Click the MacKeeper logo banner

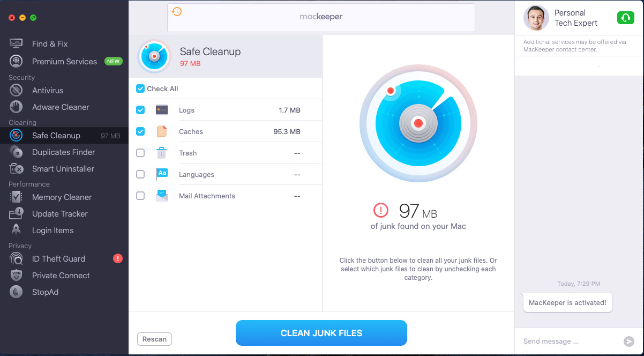coord(321,17)
